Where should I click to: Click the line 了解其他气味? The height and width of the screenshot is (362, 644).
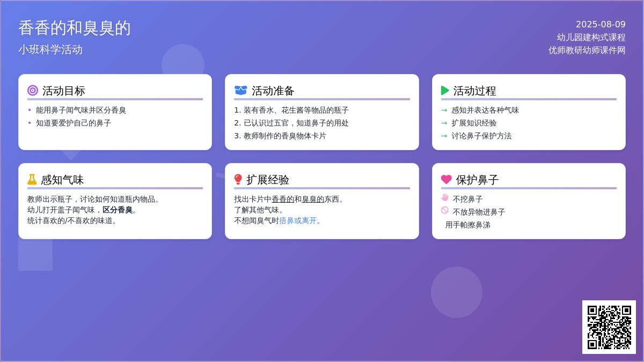(260, 210)
